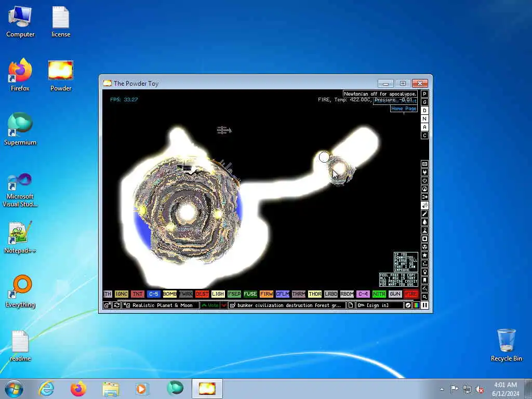
Task: Click the Realistic Planet & Moon save name
Action: pos(160,305)
